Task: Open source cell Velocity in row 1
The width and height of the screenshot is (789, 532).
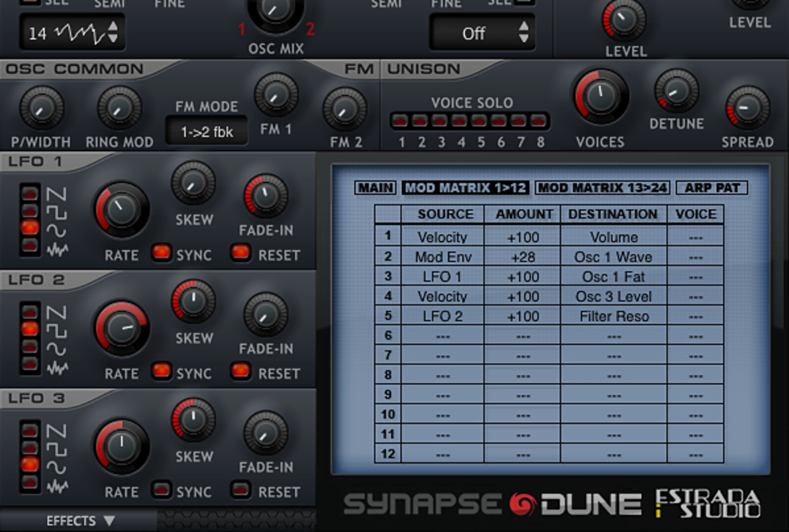Action: click(442, 237)
